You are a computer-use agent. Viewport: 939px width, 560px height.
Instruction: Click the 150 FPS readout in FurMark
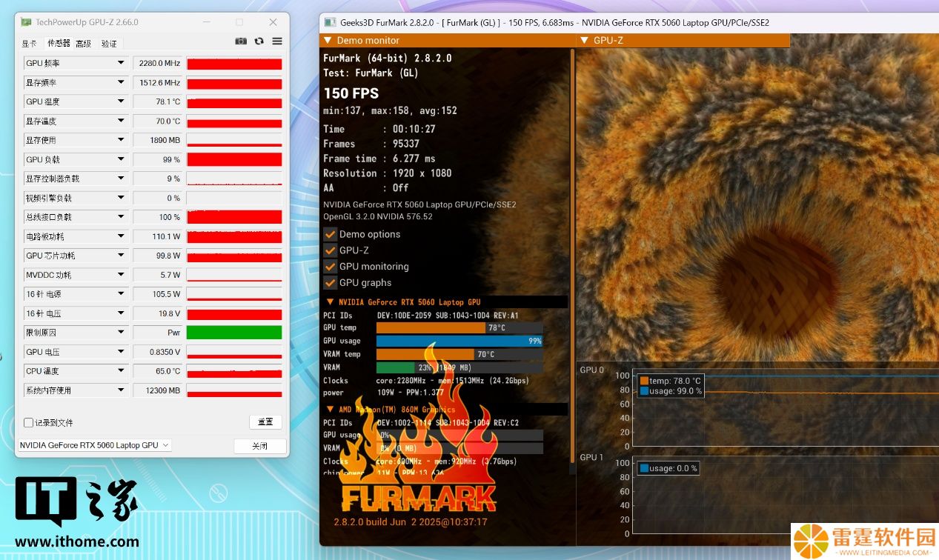[x=351, y=93]
